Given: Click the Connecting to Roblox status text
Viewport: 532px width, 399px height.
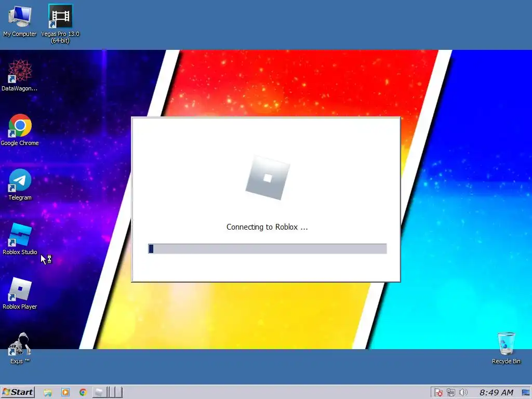Looking at the screenshot, I should tap(267, 227).
